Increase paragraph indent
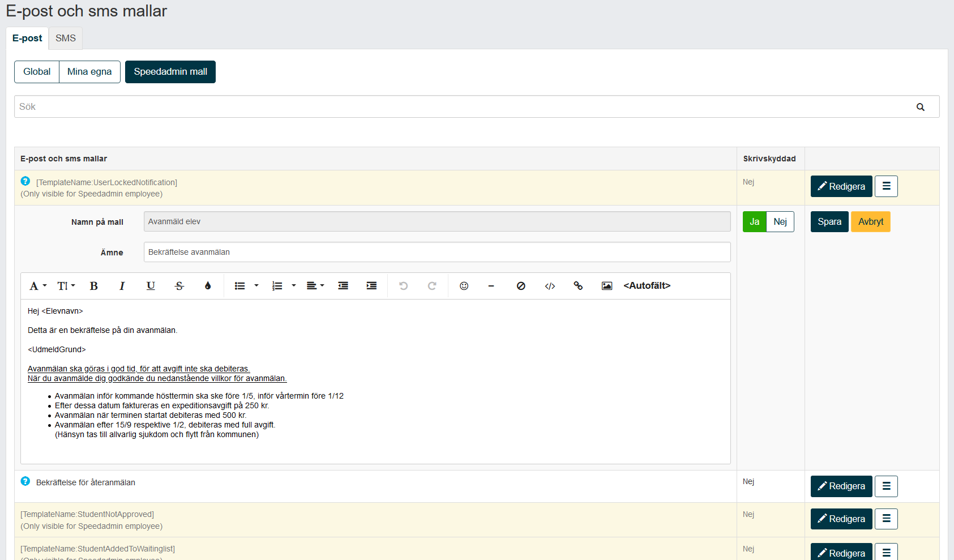Viewport: 954px width, 560px height. 371,286
